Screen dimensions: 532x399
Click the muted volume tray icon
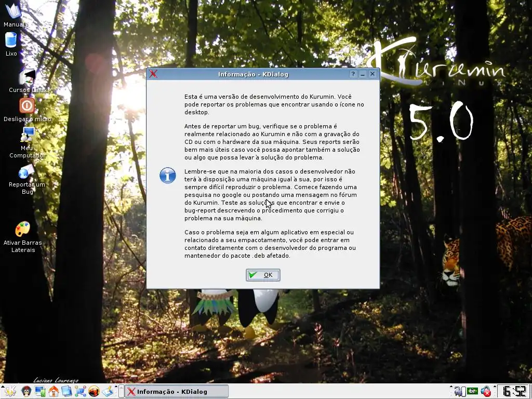[486, 392]
